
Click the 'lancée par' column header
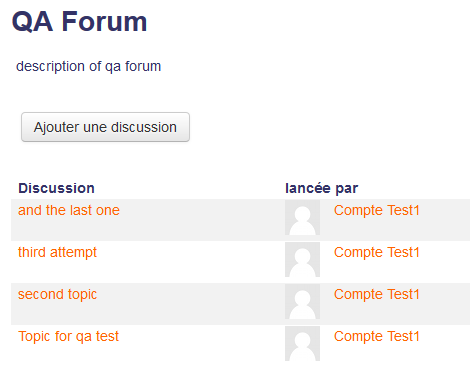[x=322, y=188]
